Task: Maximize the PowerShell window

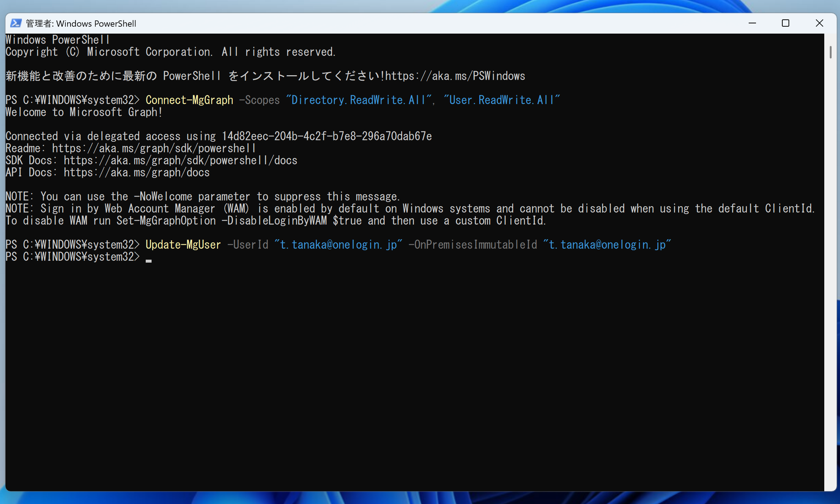Action: pos(786,23)
